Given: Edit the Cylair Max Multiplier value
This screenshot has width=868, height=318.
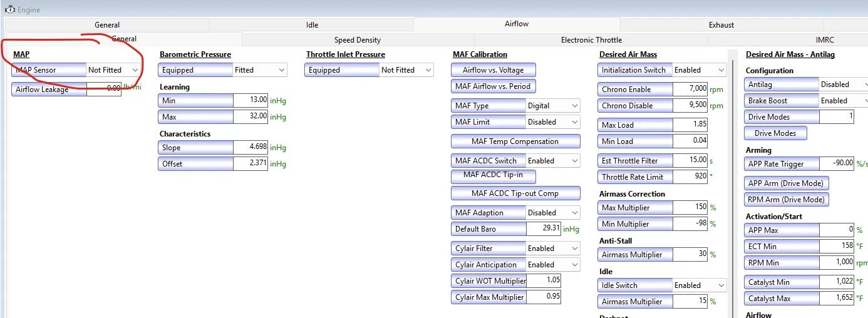Looking at the screenshot, I should click(x=544, y=297).
